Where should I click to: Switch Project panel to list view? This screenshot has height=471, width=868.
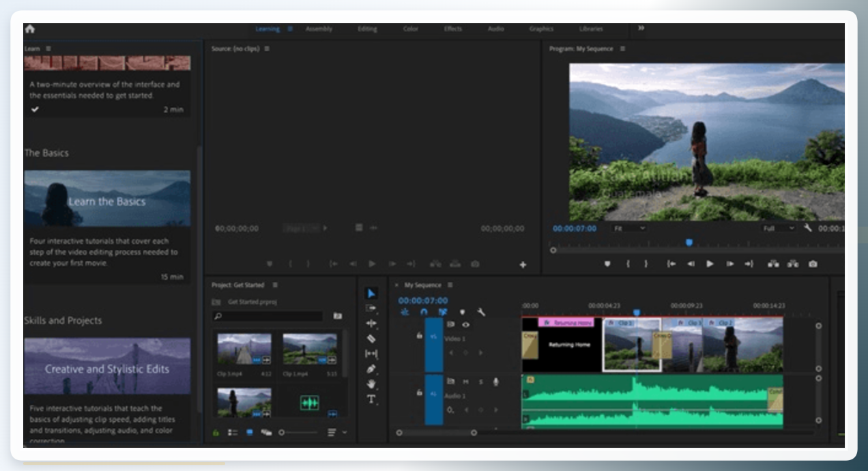point(232,433)
